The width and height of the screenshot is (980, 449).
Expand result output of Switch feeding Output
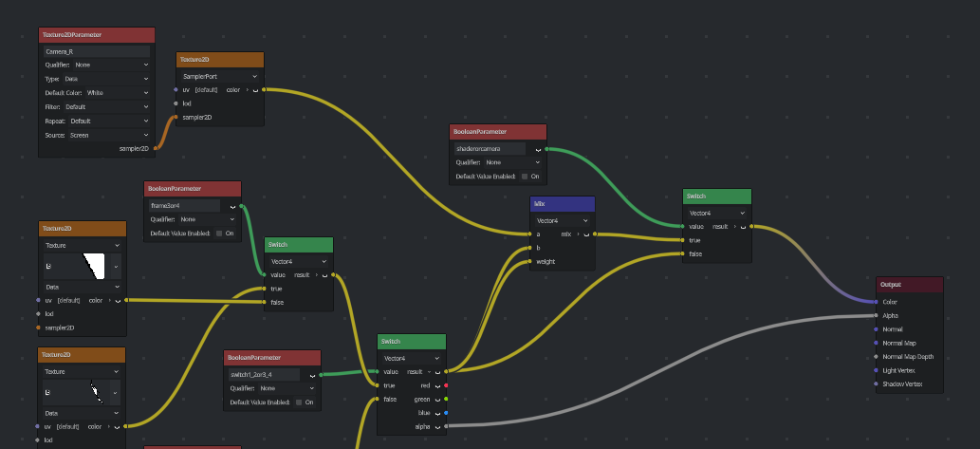735,227
